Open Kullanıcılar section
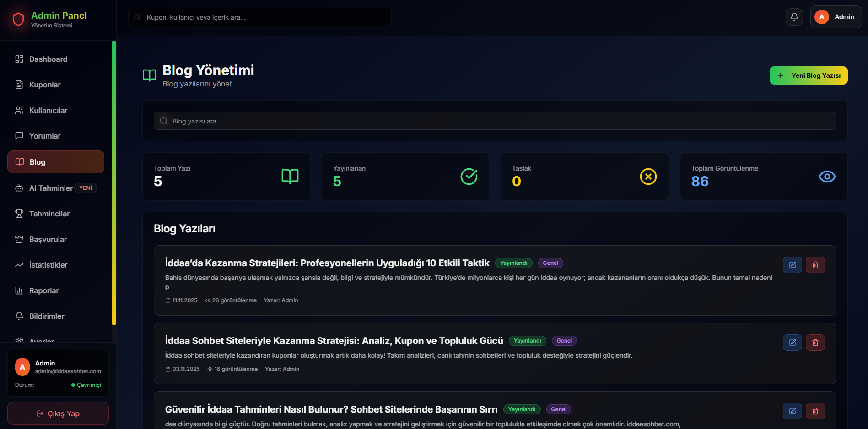Image resolution: width=868 pixels, height=429 pixels. (x=48, y=110)
